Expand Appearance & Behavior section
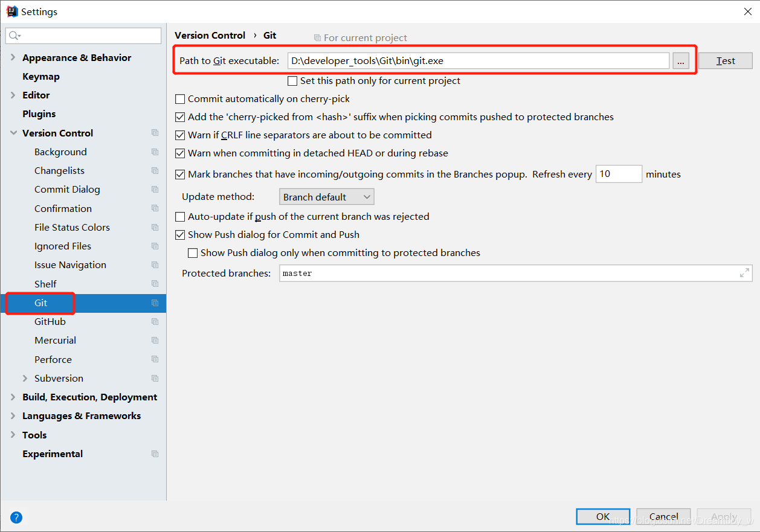This screenshot has width=760, height=532. [x=13, y=57]
